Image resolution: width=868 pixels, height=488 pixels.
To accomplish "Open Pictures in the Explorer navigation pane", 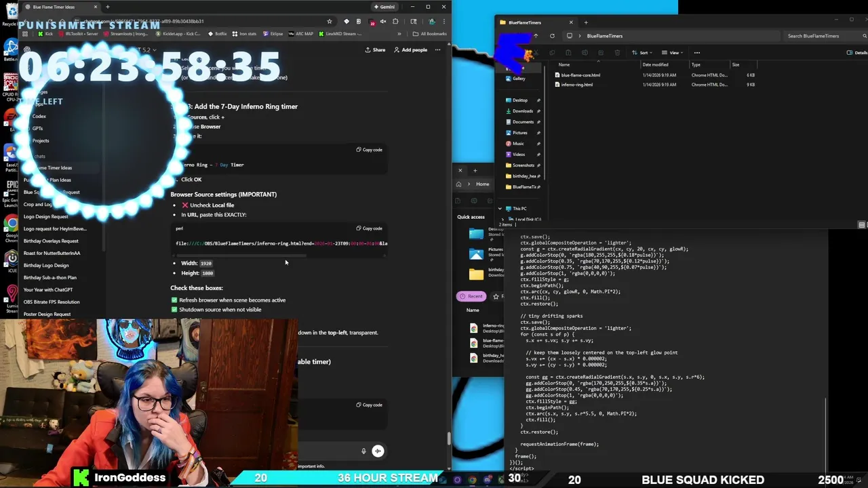I will point(520,133).
